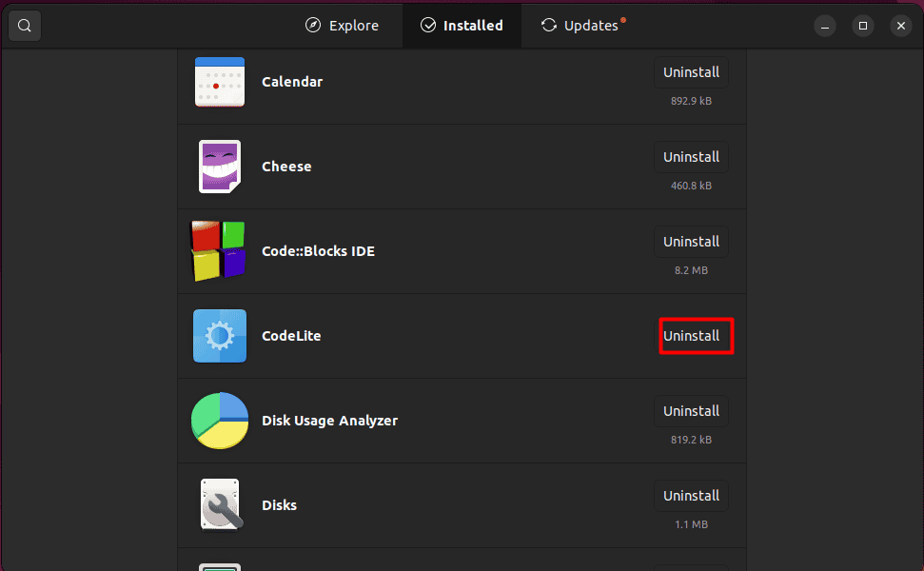Screen dimensions: 924x571
Task: Switch to the Updates tab
Action: 582,26
